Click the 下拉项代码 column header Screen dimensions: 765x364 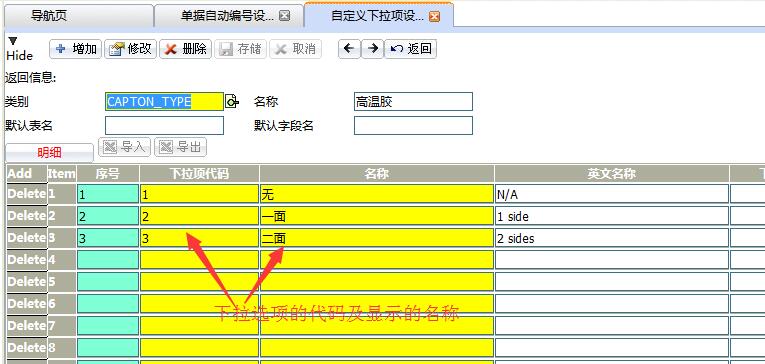click(199, 174)
